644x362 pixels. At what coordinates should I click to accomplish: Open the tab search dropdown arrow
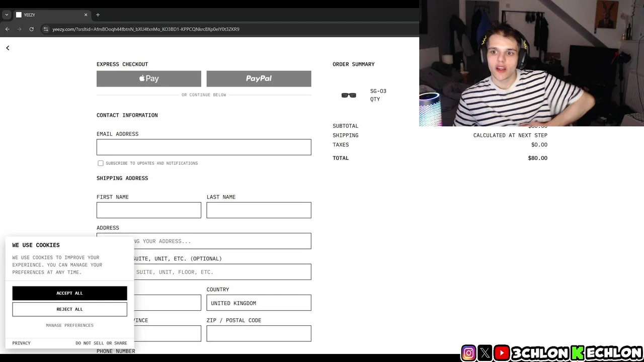pos(7,15)
